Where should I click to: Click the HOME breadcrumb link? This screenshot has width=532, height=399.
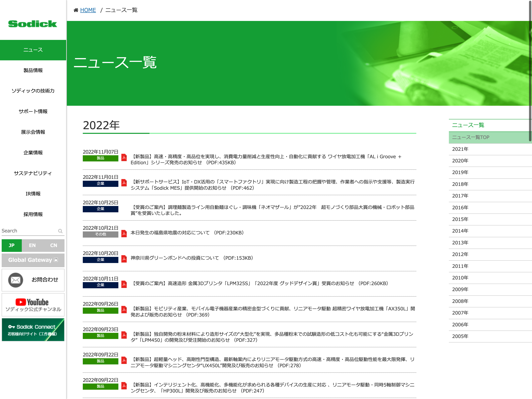tap(88, 10)
